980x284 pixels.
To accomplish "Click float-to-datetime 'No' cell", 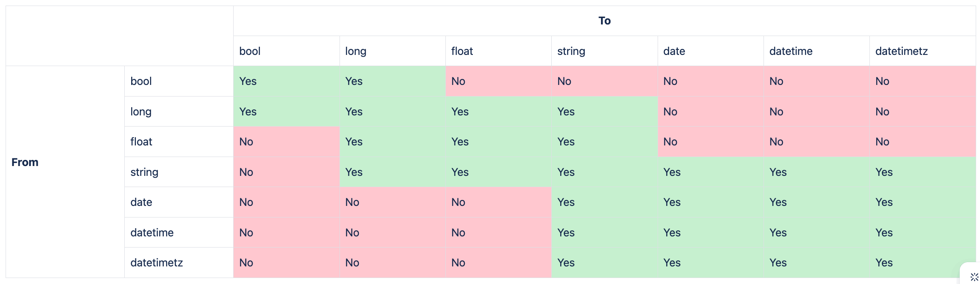I will [x=776, y=142].
